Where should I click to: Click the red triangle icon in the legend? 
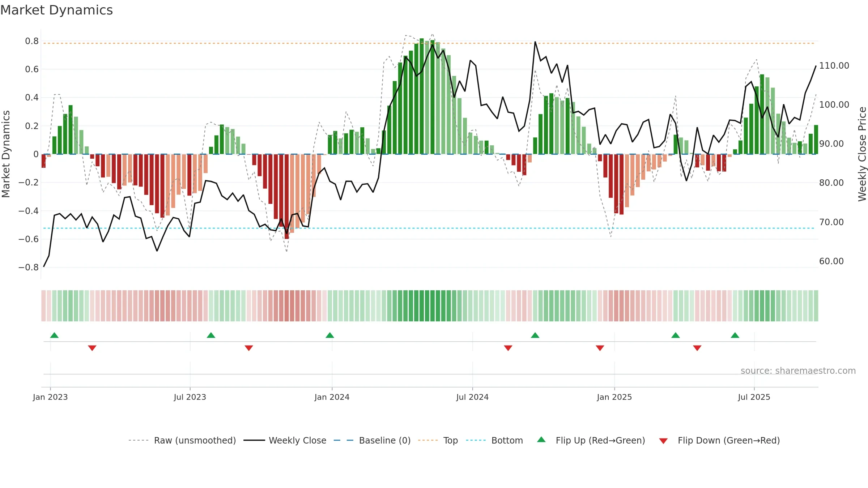(663, 441)
